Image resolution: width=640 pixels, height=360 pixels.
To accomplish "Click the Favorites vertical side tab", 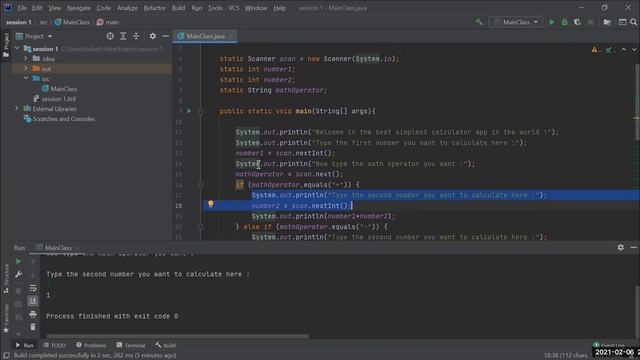I will [x=6, y=318].
